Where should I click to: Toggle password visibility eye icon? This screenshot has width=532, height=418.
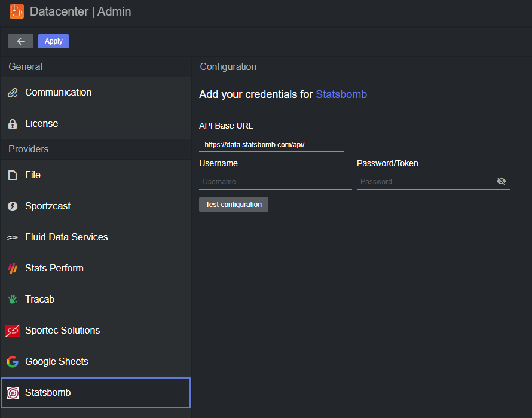(501, 182)
